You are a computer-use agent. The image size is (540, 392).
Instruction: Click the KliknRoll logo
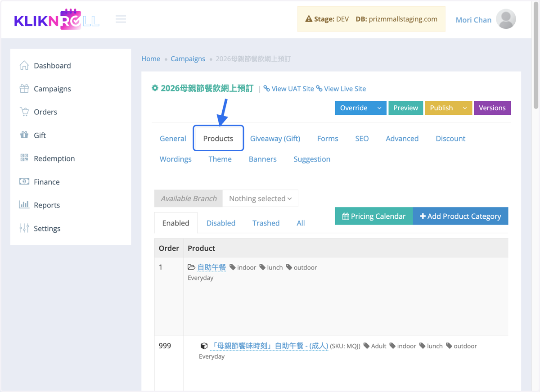pyautogui.click(x=57, y=19)
